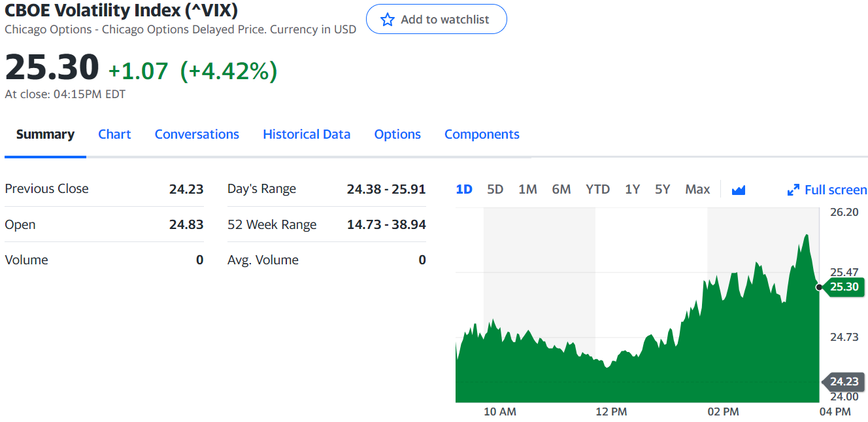Click the (+4.42%) percent change text
Image resolution: width=868 pixels, height=422 pixels.
point(229,71)
